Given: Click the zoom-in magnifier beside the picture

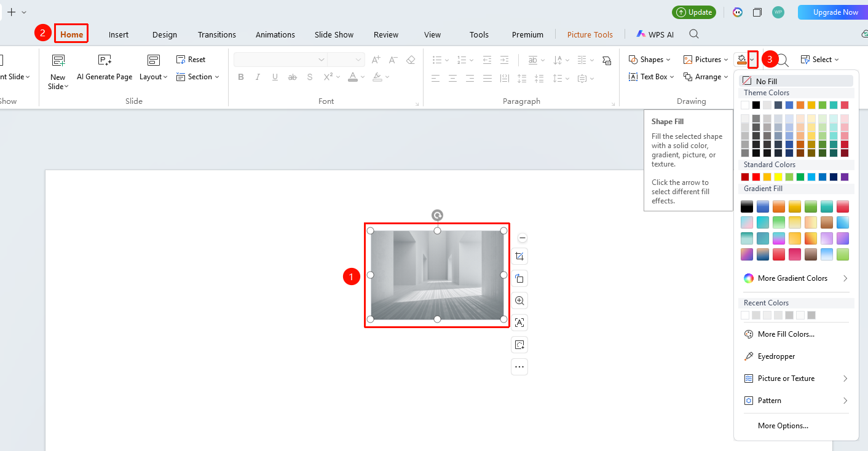Looking at the screenshot, I should (x=519, y=300).
